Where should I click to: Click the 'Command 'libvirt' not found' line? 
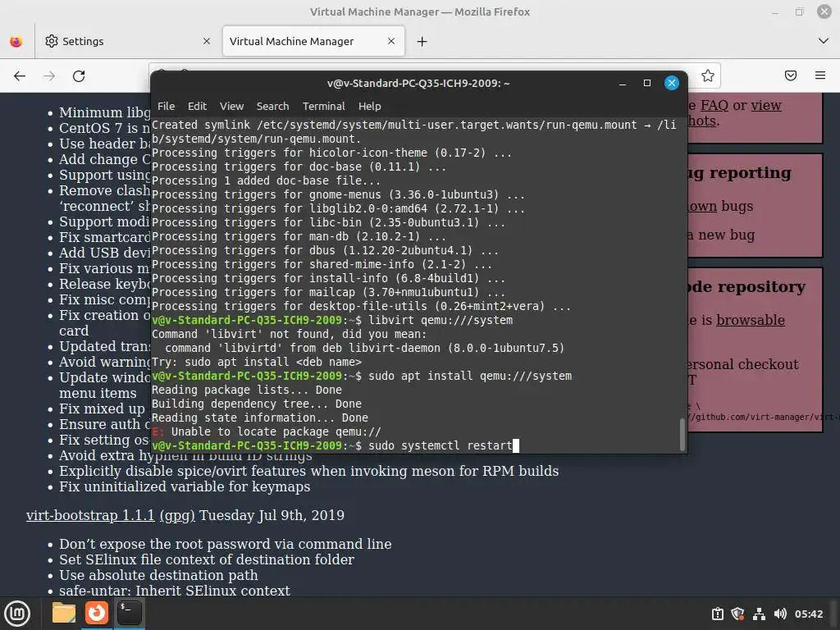click(290, 335)
